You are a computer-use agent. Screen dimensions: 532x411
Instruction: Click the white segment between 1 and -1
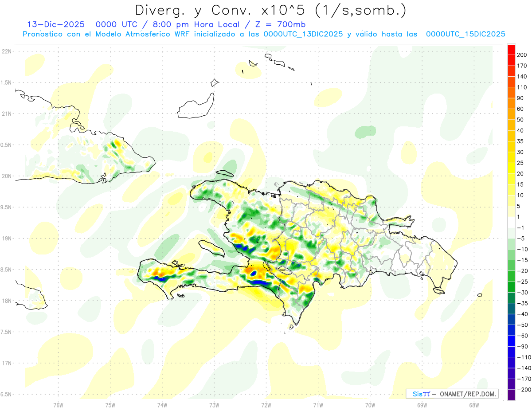coord(511,222)
